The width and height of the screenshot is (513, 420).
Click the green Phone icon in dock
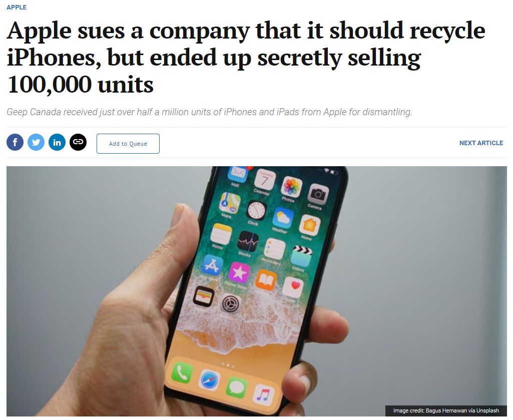[182, 372]
